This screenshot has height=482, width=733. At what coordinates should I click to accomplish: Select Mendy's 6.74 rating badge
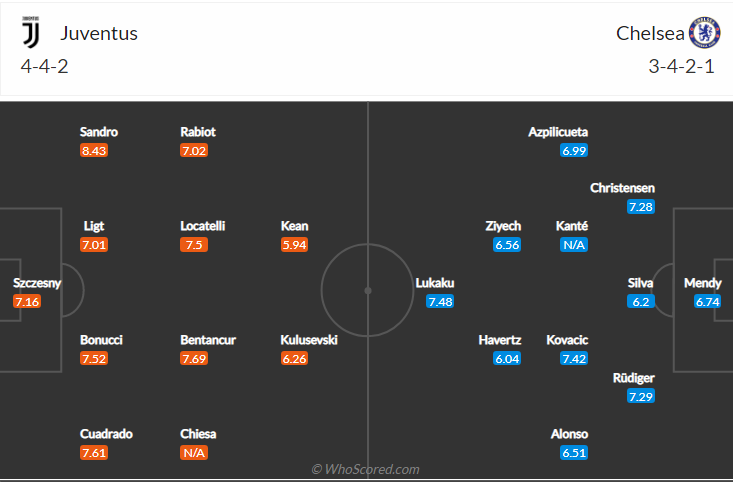(x=708, y=302)
